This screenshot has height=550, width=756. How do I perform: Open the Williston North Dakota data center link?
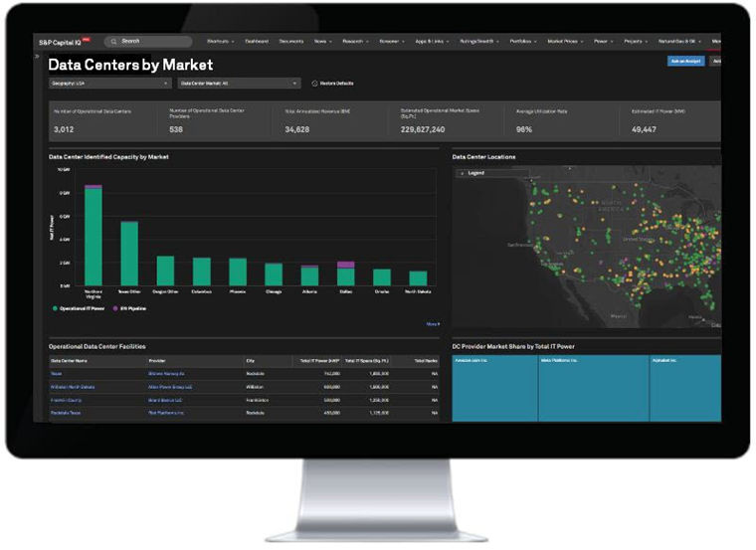[73, 387]
